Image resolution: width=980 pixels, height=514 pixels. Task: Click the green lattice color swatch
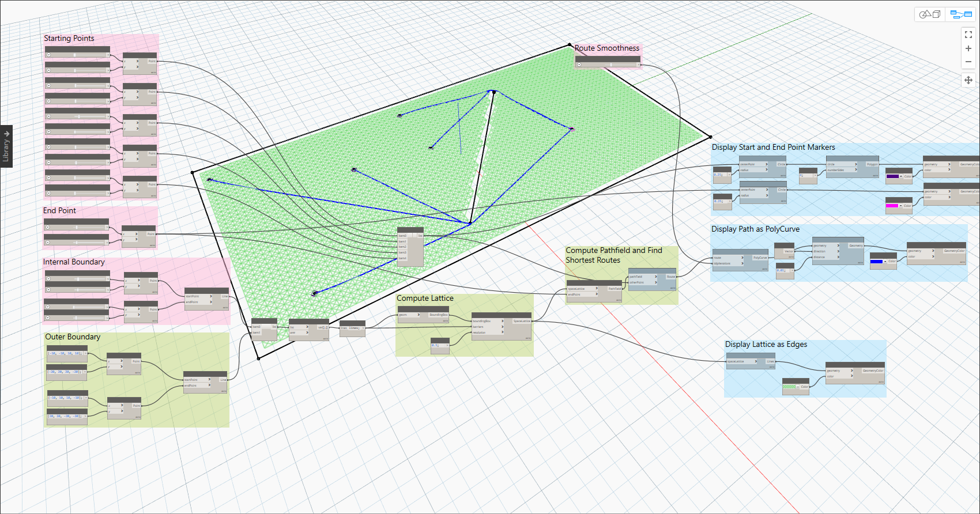click(x=789, y=387)
